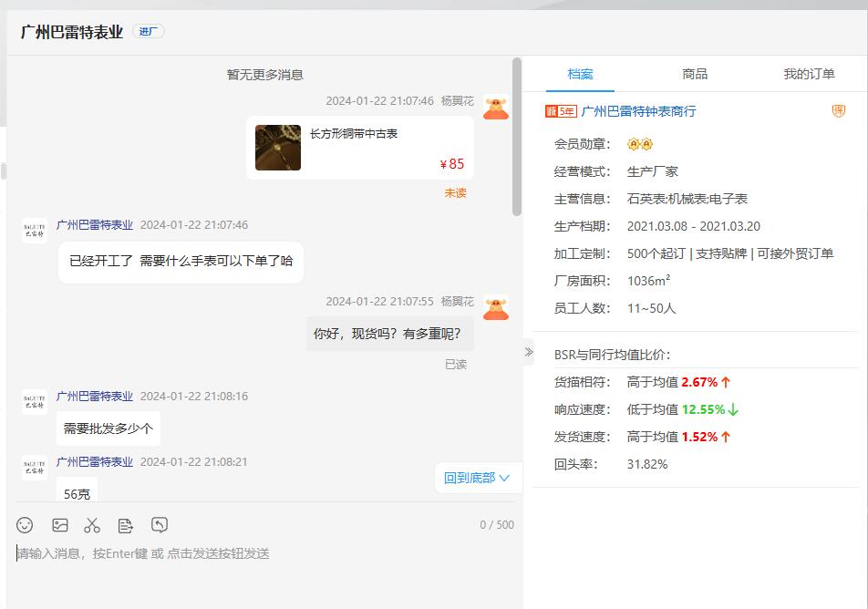Click the 进厂 badge beside shop name
Screen dimensions: 868x609
(149, 32)
